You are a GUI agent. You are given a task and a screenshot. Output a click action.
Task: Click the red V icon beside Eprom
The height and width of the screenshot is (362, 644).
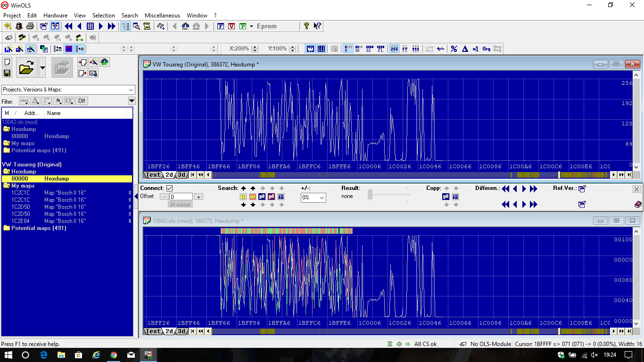click(231, 26)
